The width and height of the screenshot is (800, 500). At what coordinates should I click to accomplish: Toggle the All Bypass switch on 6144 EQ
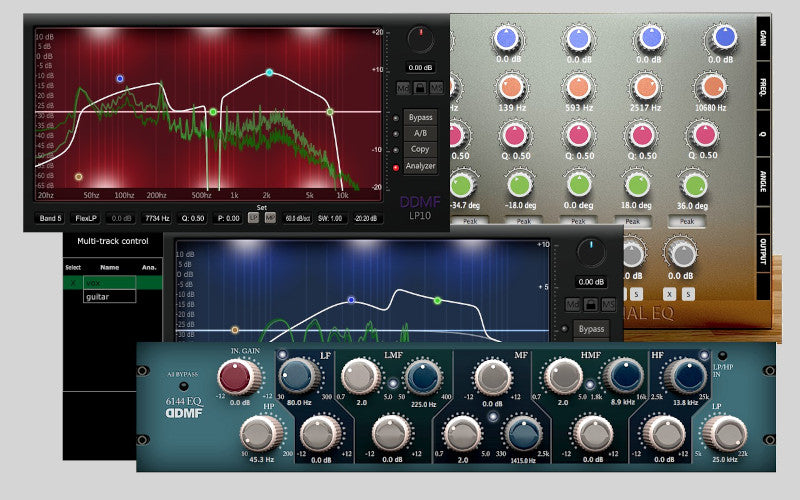[x=183, y=386]
